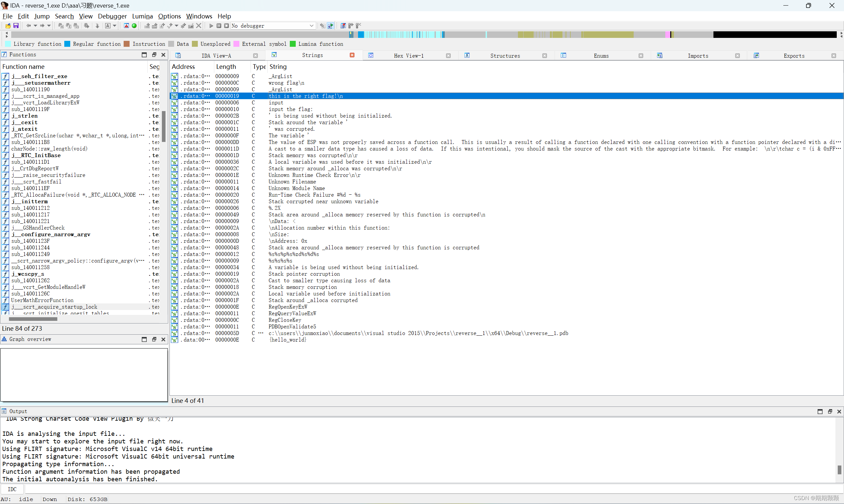Click the IDC button at the bottom
Screen dimensions: 844x504
pyautogui.click(x=12, y=489)
